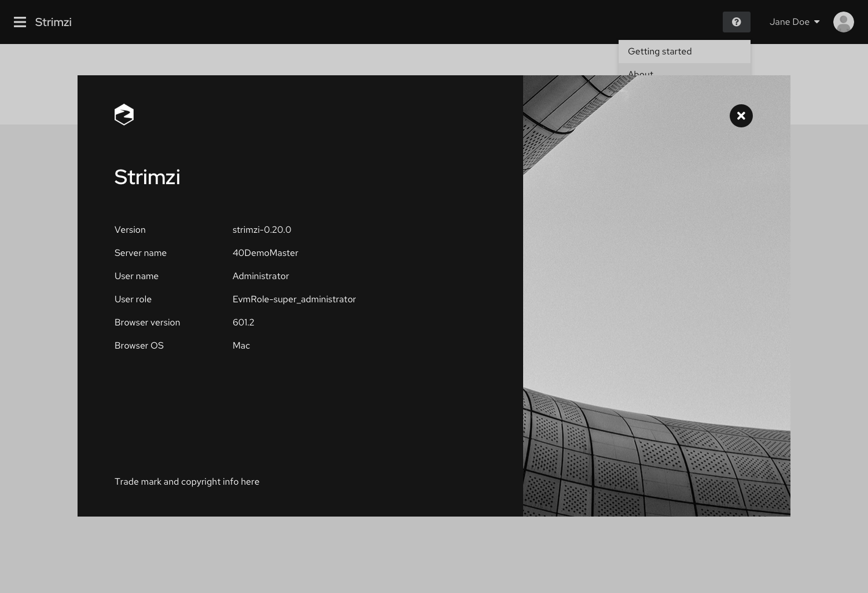Click the Strimzi hexagon logo in the dialog
This screenshot has width=868, height=593.
[x=124, y=115]
